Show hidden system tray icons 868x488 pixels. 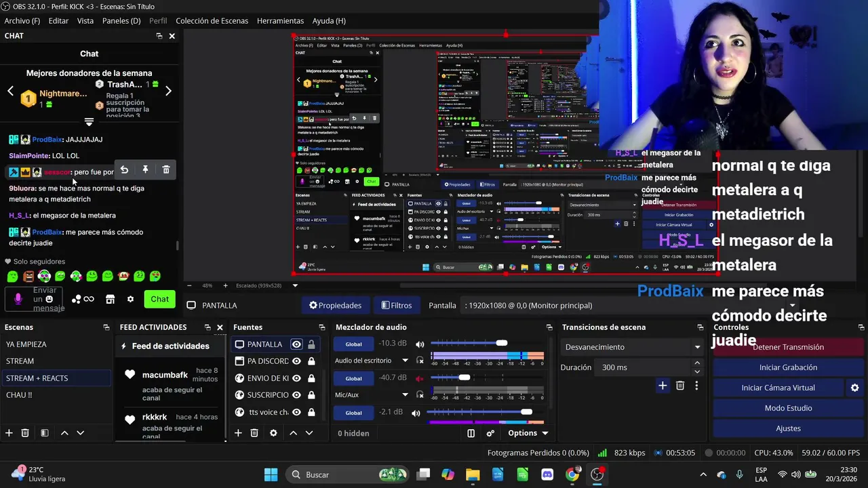[703, 474]
